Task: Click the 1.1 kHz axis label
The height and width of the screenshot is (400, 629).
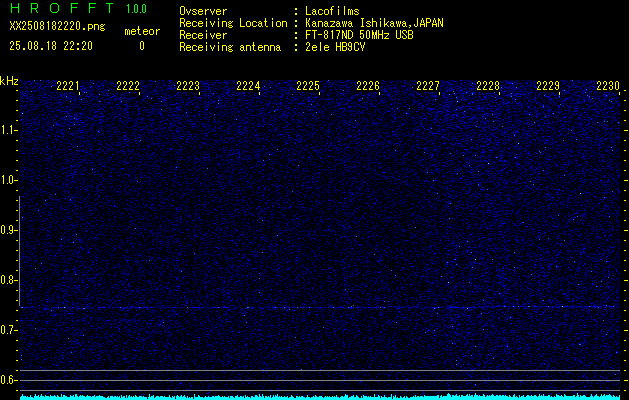Action: [9, 130]
